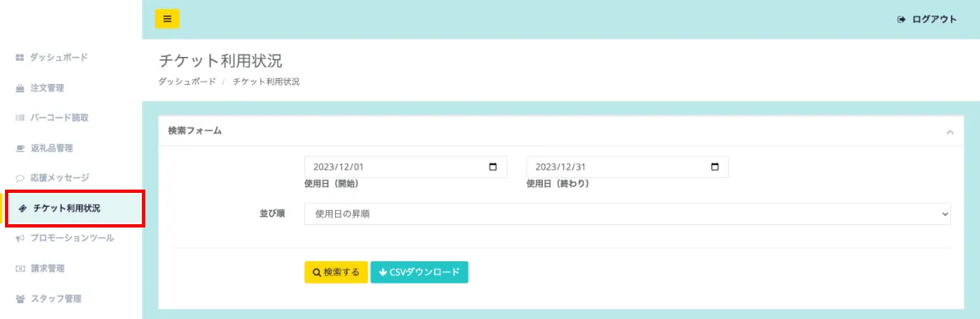Open 請求管理 menu item
This screenshot has width=980, height=319.
48,269
